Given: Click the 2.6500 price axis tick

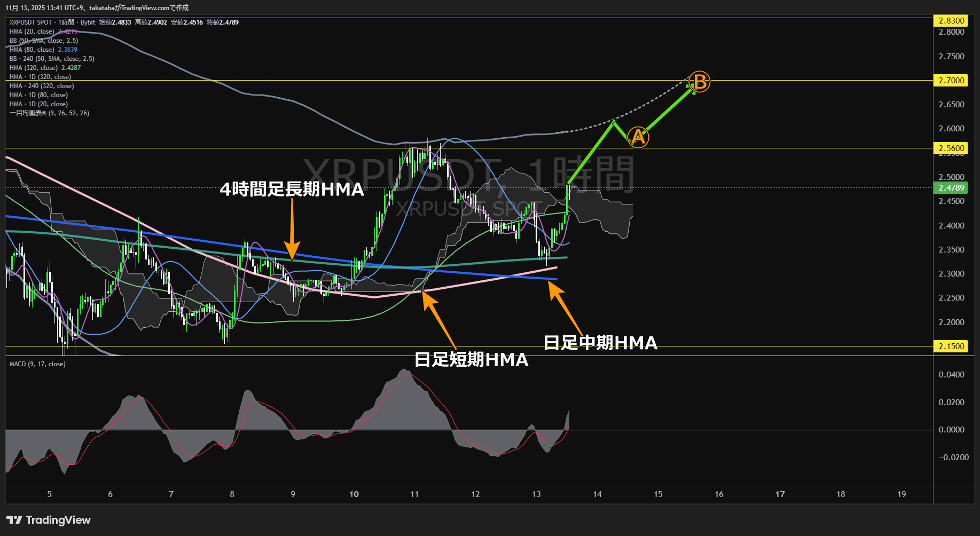Looking at the screenshot, I should pos(952,104).
